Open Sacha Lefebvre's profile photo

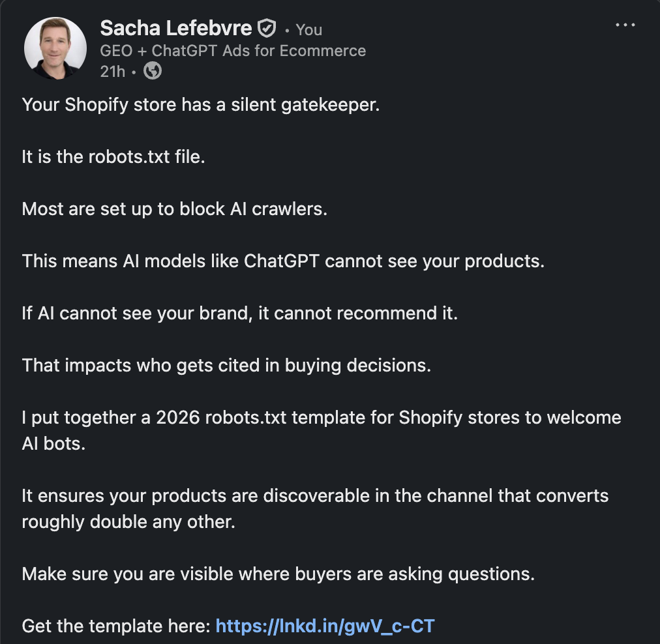click(55, 48)
